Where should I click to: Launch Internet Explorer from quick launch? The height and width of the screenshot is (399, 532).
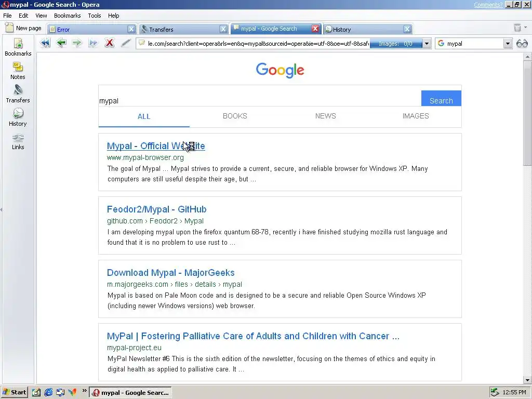click(x=48, y=392)
